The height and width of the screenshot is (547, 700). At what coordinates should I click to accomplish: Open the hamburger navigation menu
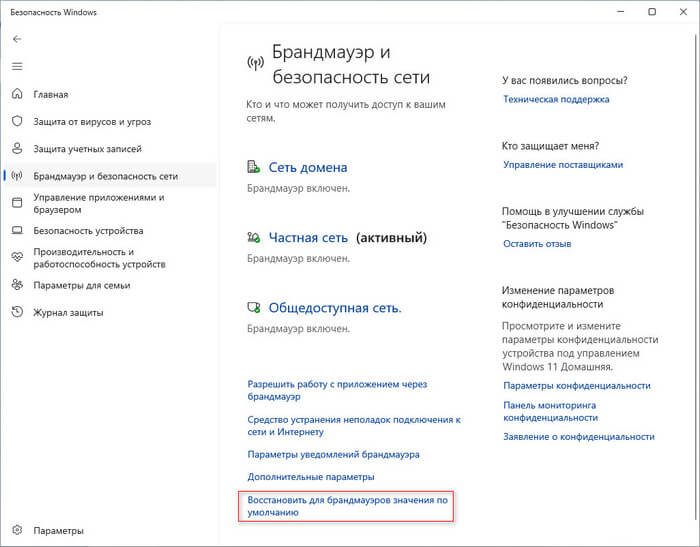17,66
